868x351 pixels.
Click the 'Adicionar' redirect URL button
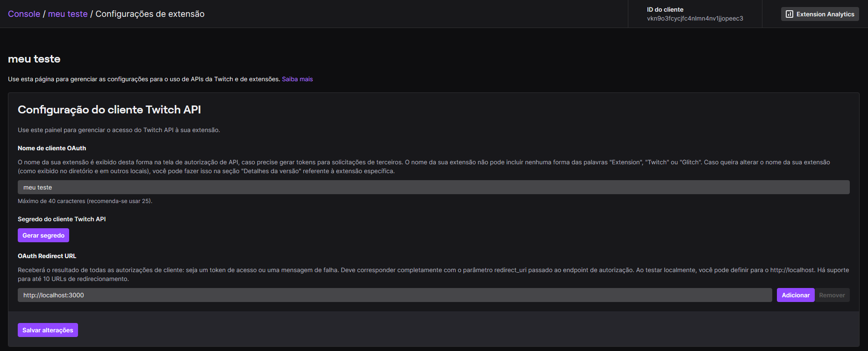796,295
